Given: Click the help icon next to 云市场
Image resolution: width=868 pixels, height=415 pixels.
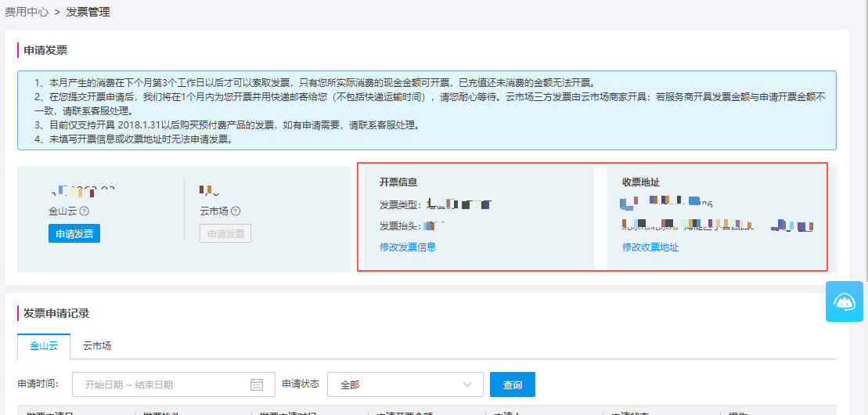Looking at the screenshot, I should (236, 211).
